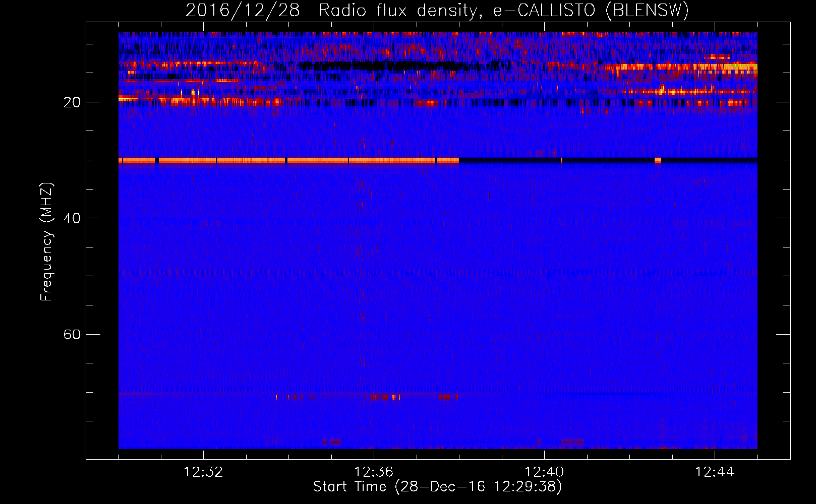The image size is (816, 504).
Task: Click the y-axis tick label '20'
Action: tap(72, 102)
